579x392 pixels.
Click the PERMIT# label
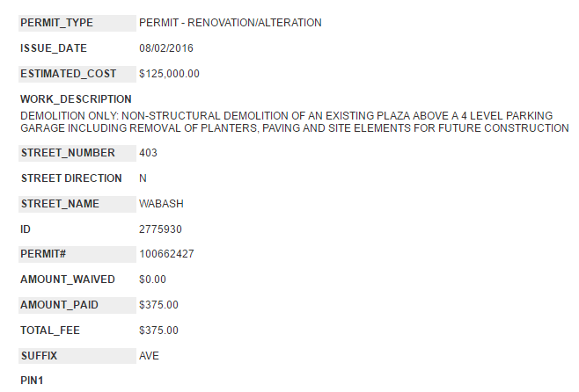[43, 255]
